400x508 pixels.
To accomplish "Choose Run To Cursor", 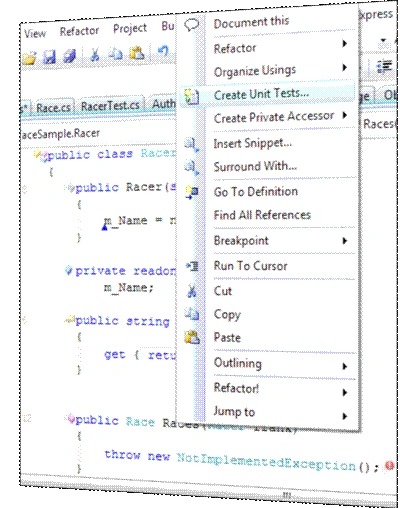I will (250, 266).
